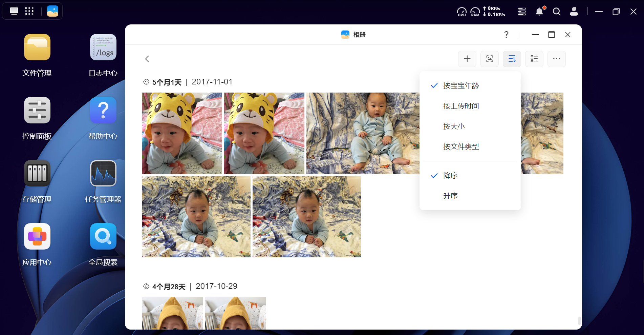Open the app grid launcher icon

[x=29, y=11]
